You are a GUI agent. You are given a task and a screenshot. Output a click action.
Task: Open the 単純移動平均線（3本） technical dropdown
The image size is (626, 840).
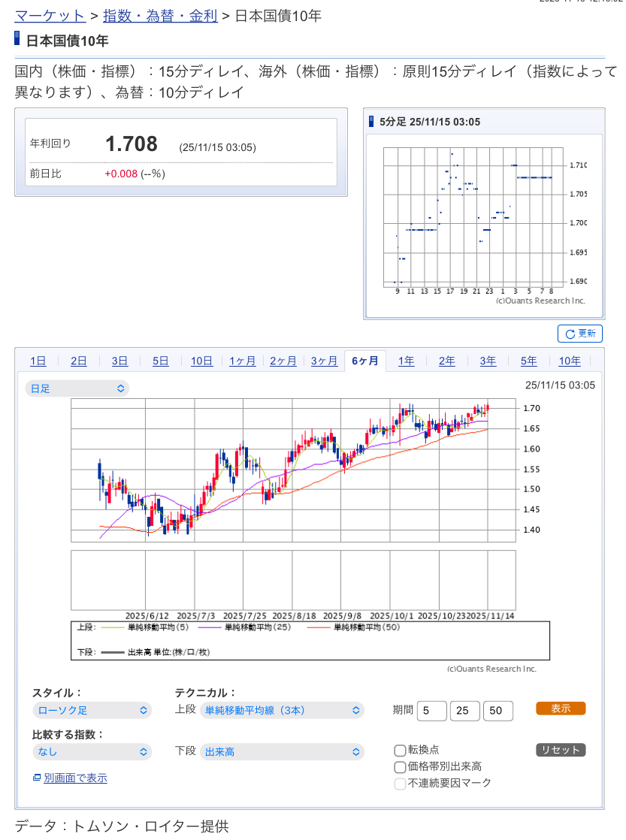(281, 710)
